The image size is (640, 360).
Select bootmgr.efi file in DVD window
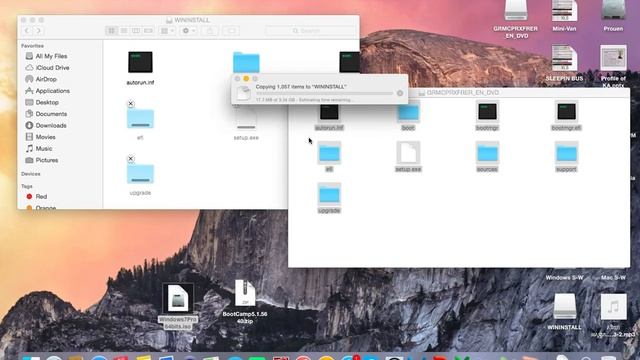point(566,112)
